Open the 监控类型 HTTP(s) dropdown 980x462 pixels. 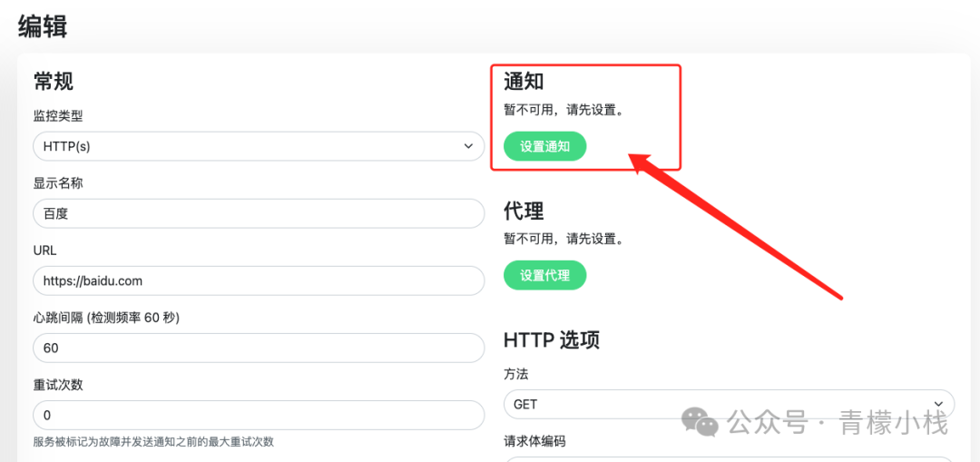point(259,146)
